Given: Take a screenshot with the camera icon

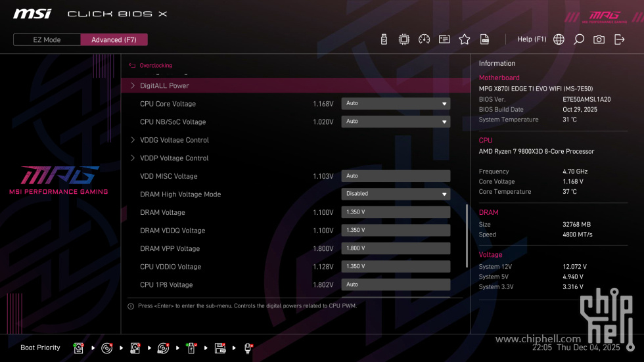Looking at the screenshot, I should pyautogui.click(x=599, y=39).
